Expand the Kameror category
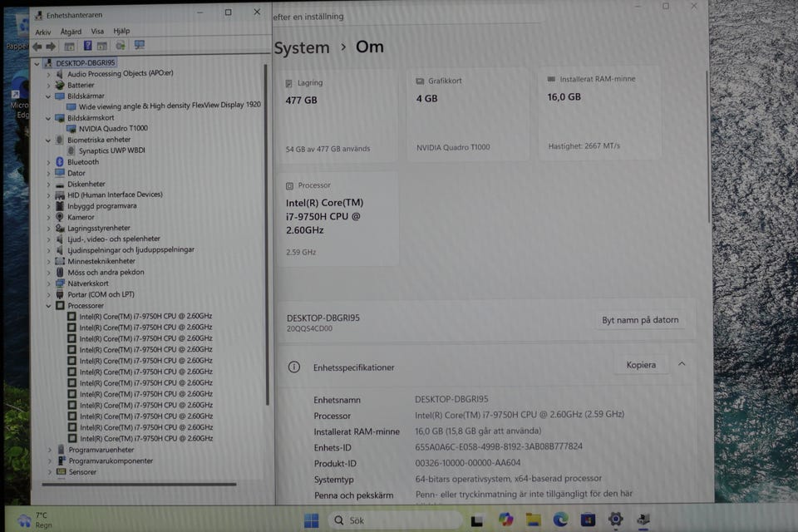The image size is (798, 532). pyautogui.click(x=49, y=217)
